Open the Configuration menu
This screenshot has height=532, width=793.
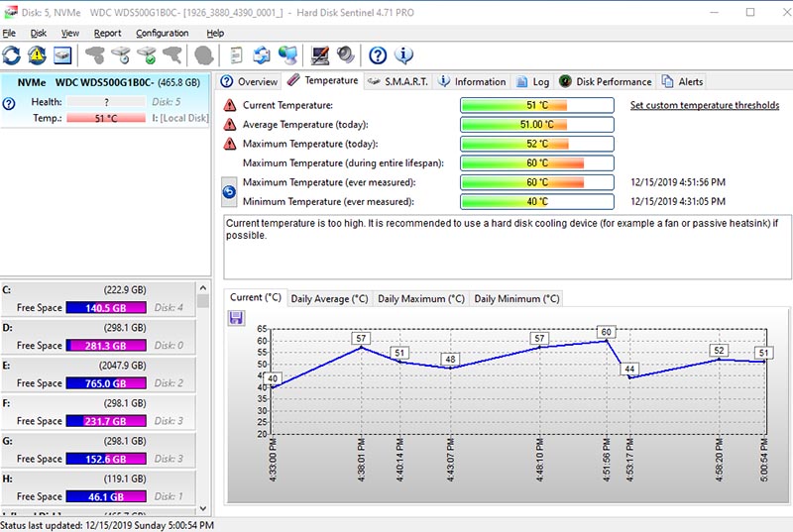pos(162,33)
